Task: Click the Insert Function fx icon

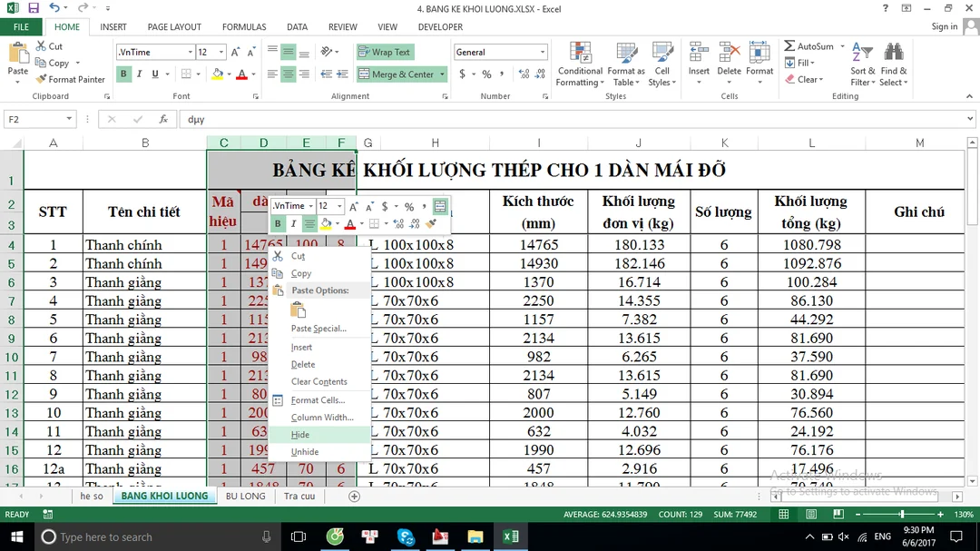Action: [163, 119]
